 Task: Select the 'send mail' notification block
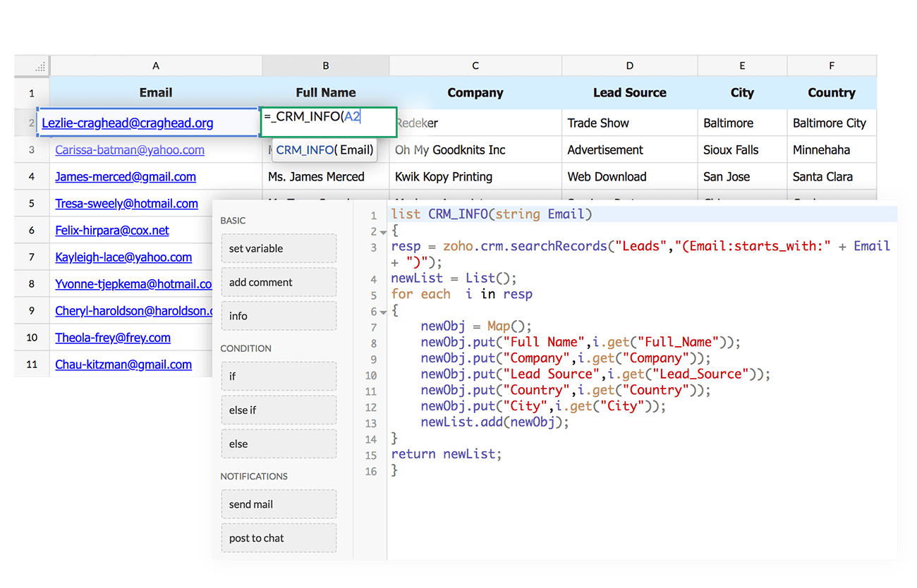tap(279, 505)
